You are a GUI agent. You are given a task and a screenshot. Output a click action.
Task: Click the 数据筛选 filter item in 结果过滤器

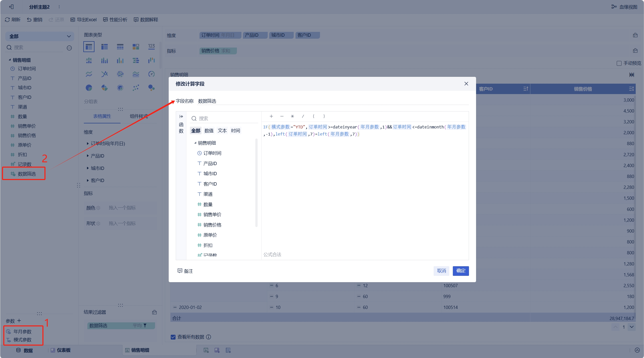(121, 325)
